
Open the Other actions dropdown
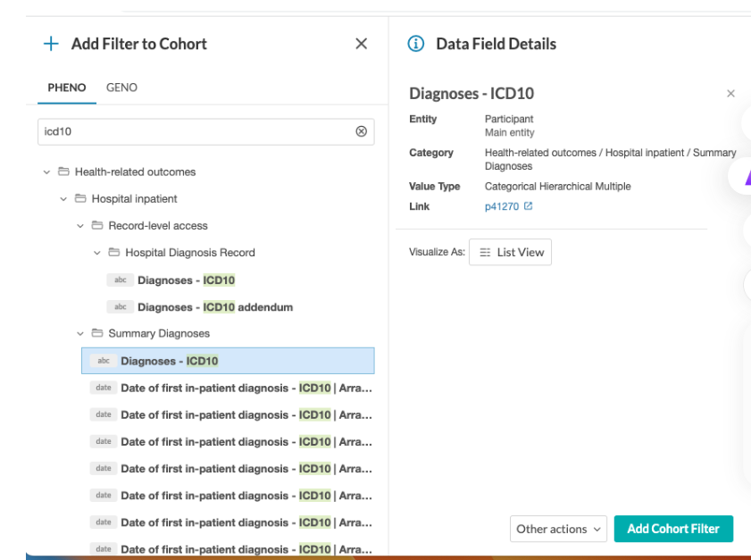558,529
